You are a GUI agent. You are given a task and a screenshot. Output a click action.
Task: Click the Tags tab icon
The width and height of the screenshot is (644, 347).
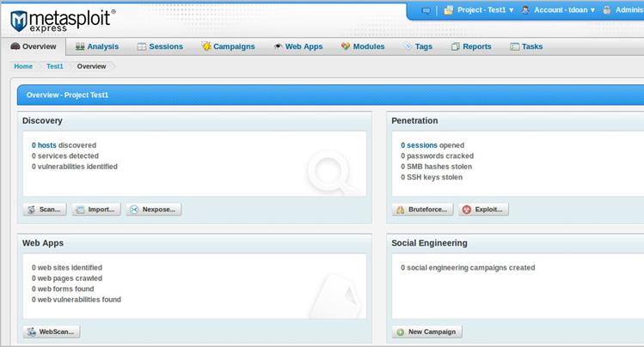[408, 46]
